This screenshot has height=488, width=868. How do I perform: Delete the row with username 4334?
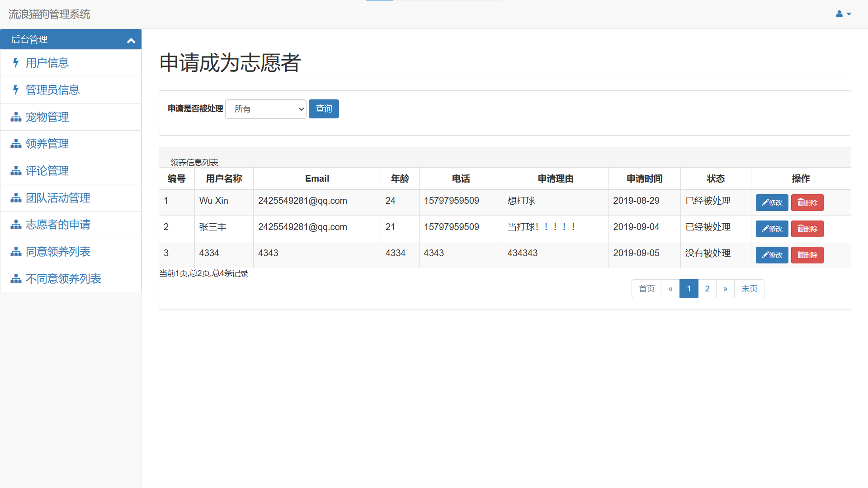[x=807, y=255]
